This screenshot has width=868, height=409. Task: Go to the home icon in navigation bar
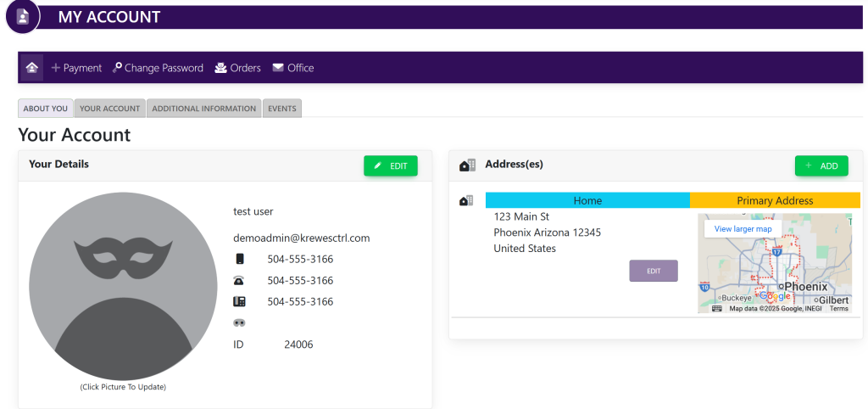tap(32, 68)
